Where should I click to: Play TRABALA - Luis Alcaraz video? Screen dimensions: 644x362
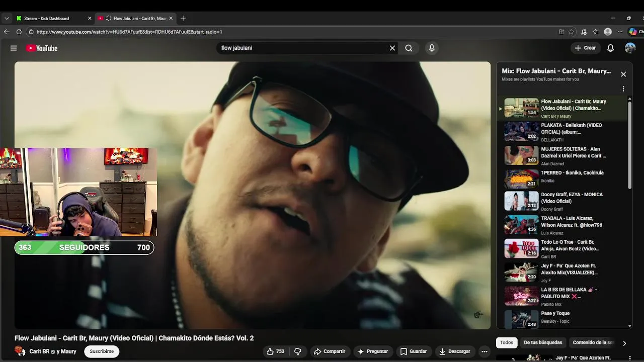pos(563,225)
